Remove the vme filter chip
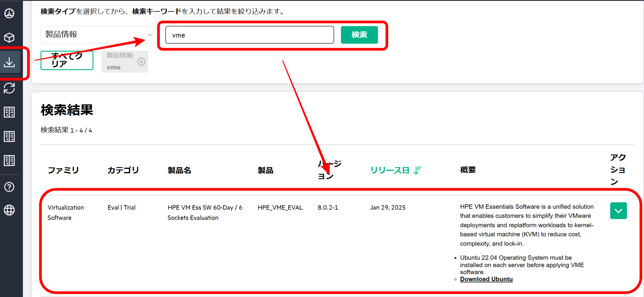This screenshot has height=297, width=644. coord(141,62)
